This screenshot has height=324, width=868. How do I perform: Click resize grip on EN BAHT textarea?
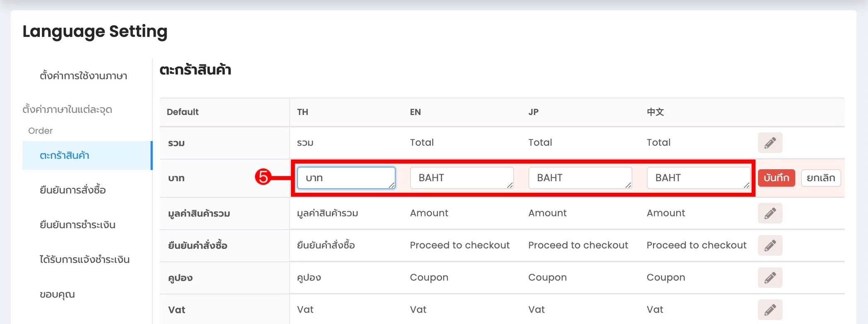(x=510, y=185)
